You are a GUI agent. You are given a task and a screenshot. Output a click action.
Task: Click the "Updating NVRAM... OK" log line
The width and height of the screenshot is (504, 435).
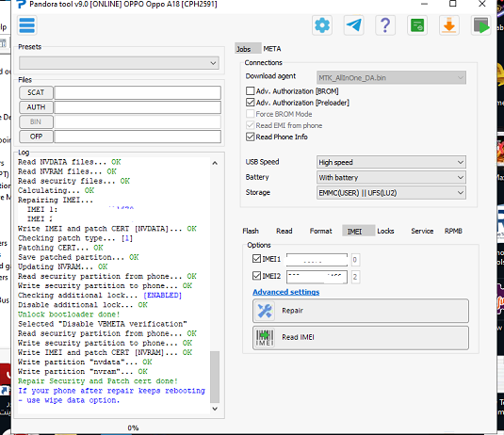click(x=63, y=266)
